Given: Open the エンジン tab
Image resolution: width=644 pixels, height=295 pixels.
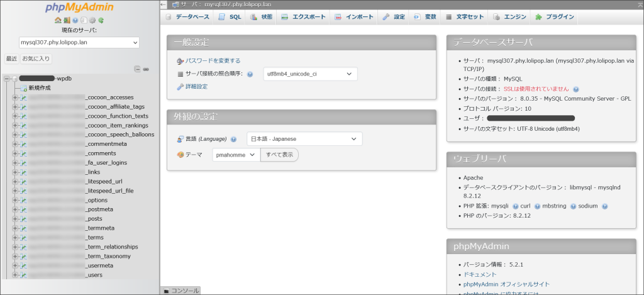Looking at the screenshot, I should pos(509,17).
